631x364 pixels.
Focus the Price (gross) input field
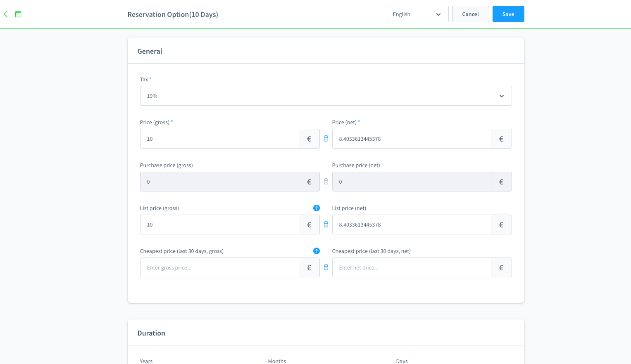coord(219,139)
